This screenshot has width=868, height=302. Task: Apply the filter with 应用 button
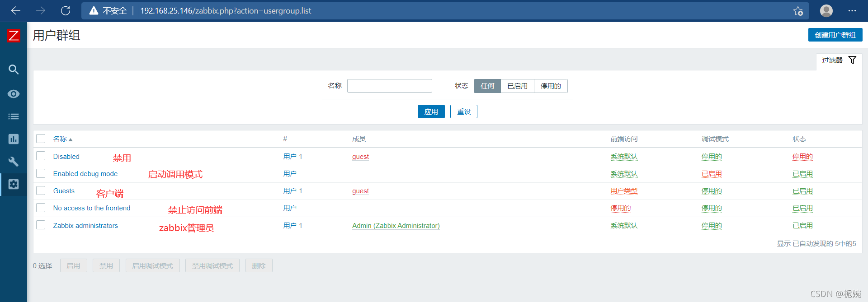(x=431, y=112)
